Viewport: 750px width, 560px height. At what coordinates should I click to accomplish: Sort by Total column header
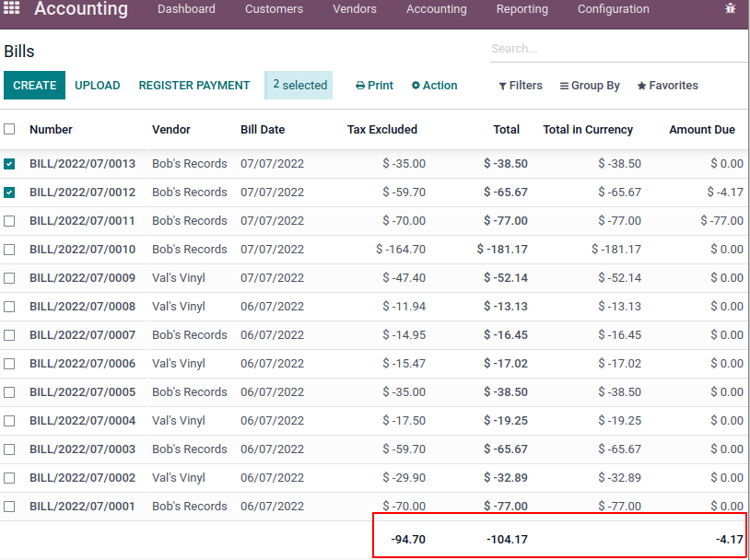[x=507, y=130]
